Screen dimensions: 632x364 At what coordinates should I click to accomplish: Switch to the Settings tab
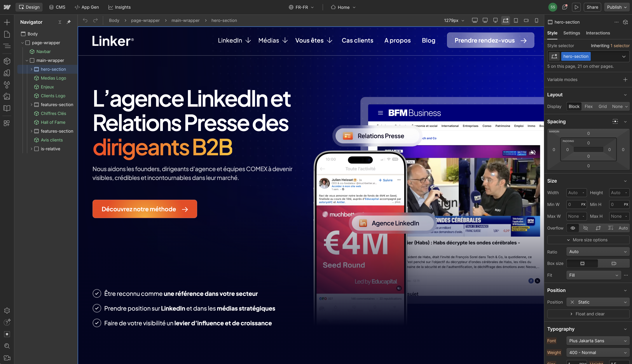572,33
